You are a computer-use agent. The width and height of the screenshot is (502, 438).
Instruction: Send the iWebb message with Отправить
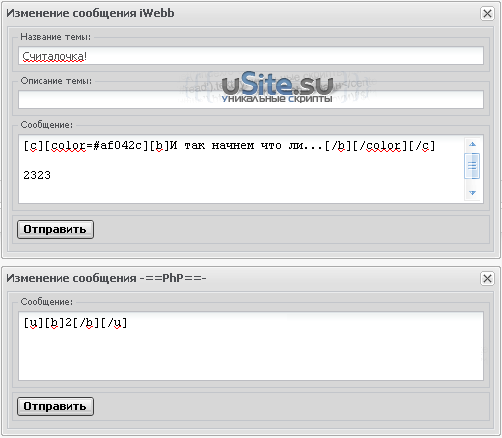(x=55, y=229)
